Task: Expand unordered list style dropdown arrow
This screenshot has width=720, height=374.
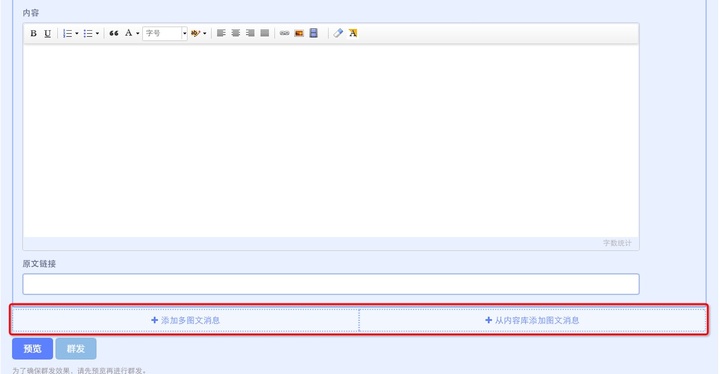Action: point(97,33)
